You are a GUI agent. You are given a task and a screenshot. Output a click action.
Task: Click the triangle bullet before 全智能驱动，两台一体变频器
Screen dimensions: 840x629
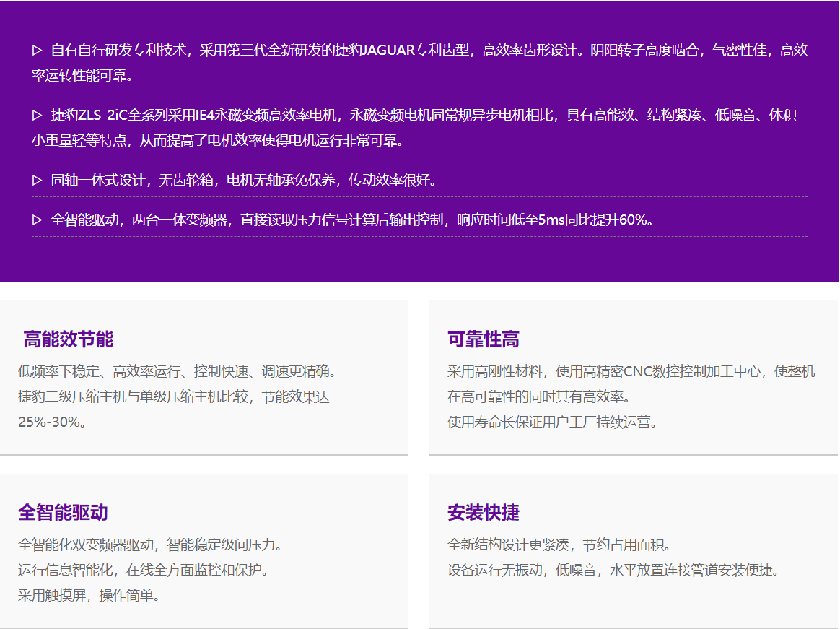pyautogui.click(x=38, y=220)
